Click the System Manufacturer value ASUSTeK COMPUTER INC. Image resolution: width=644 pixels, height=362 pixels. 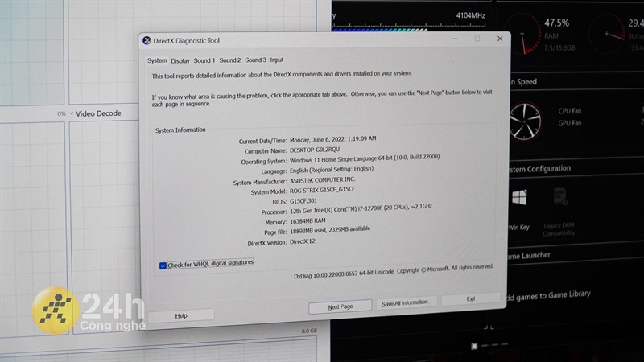click(323, 180)
